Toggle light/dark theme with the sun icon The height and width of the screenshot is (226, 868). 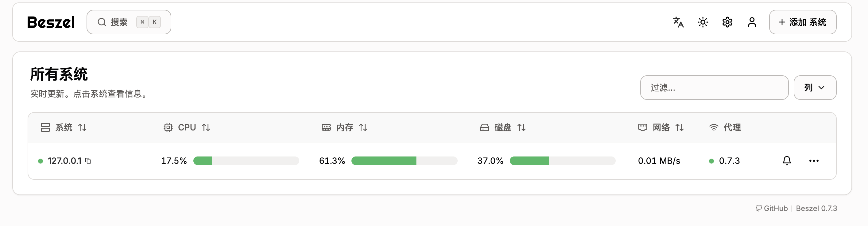pos(703,22)
